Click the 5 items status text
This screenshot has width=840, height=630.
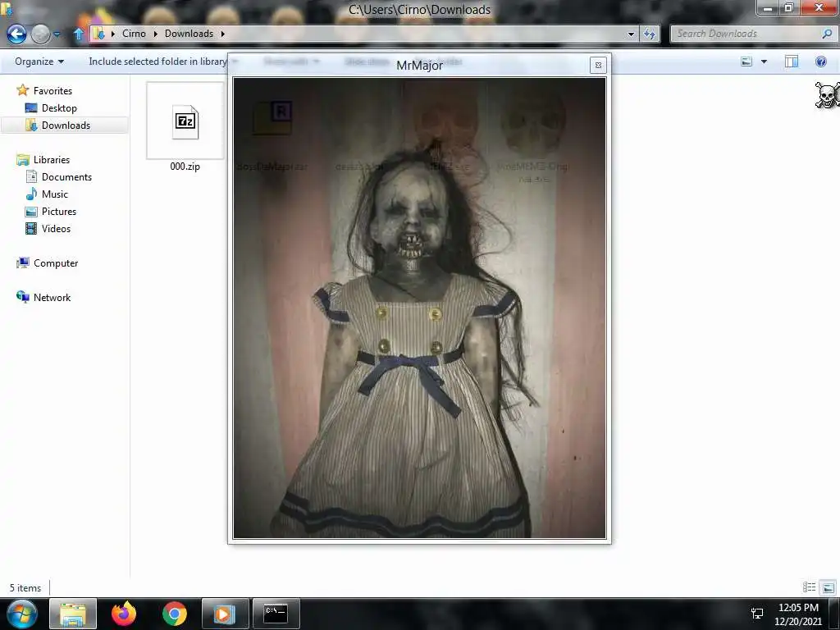pos(25,588)
